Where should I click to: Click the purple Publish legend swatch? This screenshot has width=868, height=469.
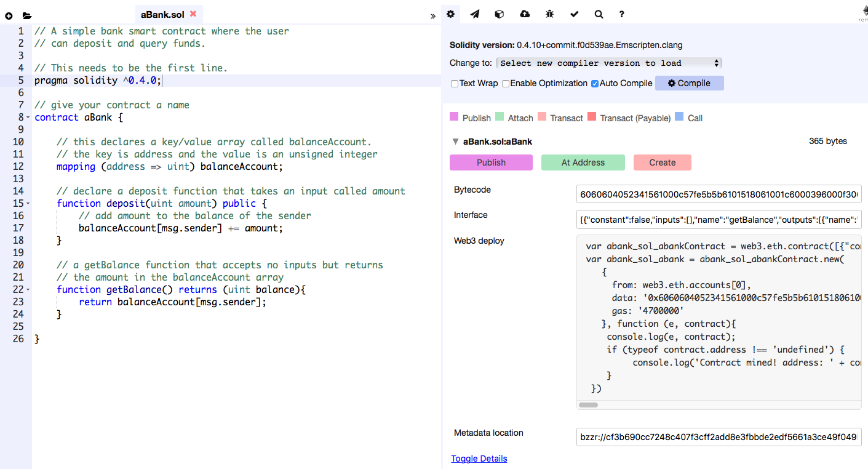point(454,116)
